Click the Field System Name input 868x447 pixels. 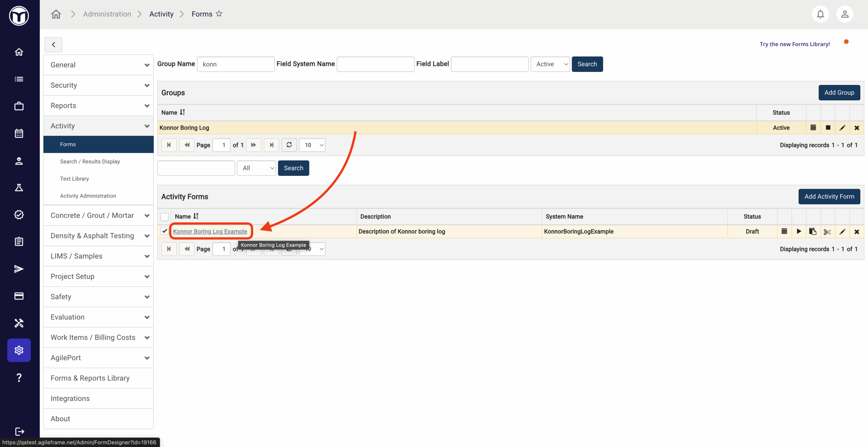click(375, 64)
